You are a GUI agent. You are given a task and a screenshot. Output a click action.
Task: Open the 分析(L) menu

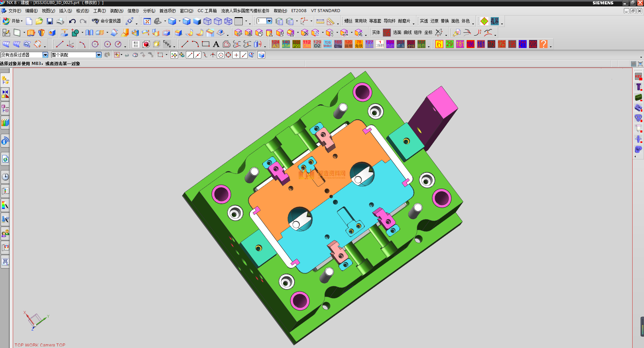coord(149,11)
